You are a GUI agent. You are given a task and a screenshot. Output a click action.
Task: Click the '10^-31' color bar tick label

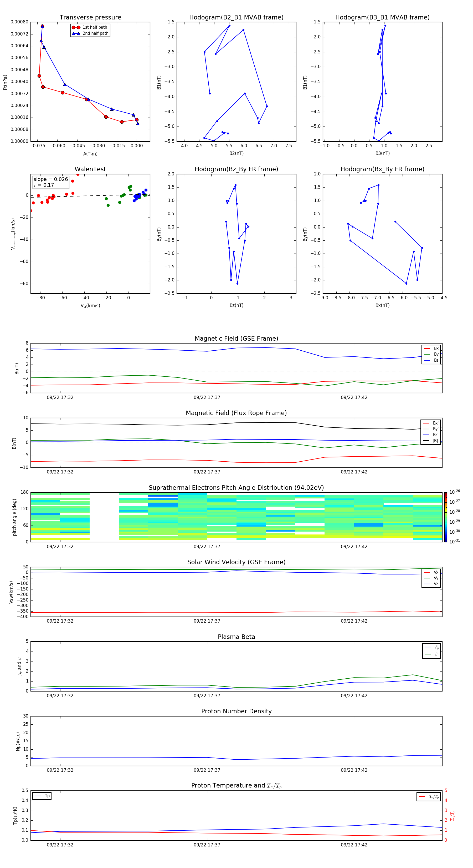[x=455, y=542]
